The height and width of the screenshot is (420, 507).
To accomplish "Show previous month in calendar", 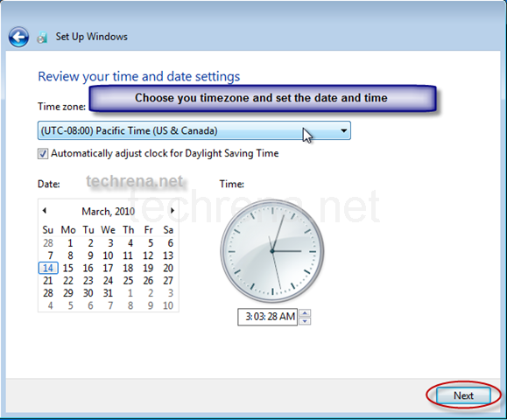I will (x=45, y=211).
